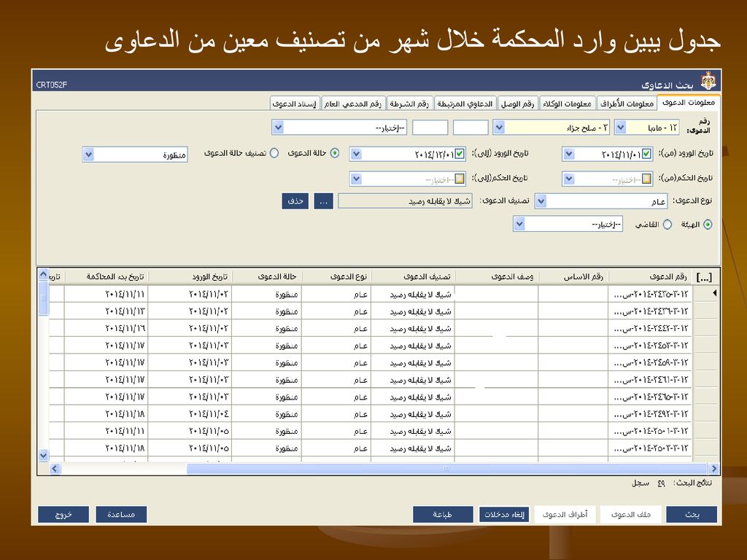
Task: Open the معلومات الأطراف tab
Action: pyautogui.click(x=627, y=104)
